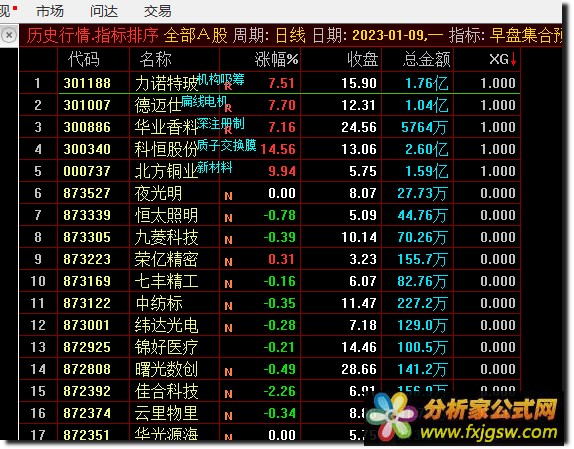Click the N marker beside 曙光数创
This screenshot has height=449, width=574.
[228, 372]
